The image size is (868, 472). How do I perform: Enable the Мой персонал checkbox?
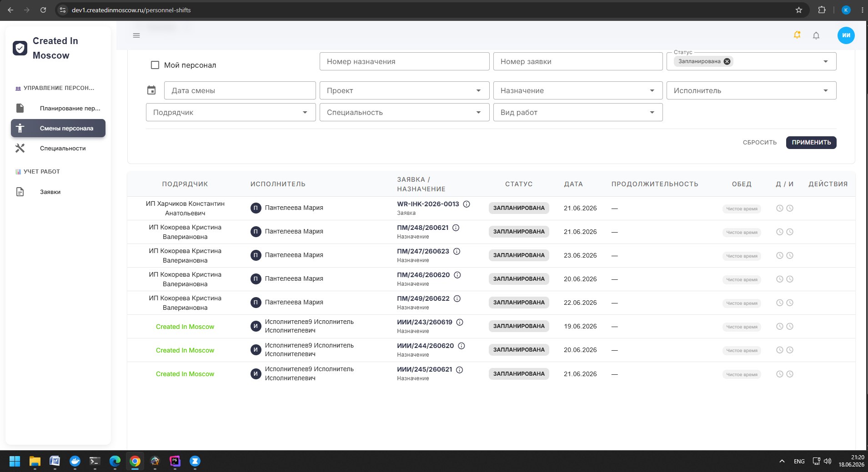pos(155,65)
